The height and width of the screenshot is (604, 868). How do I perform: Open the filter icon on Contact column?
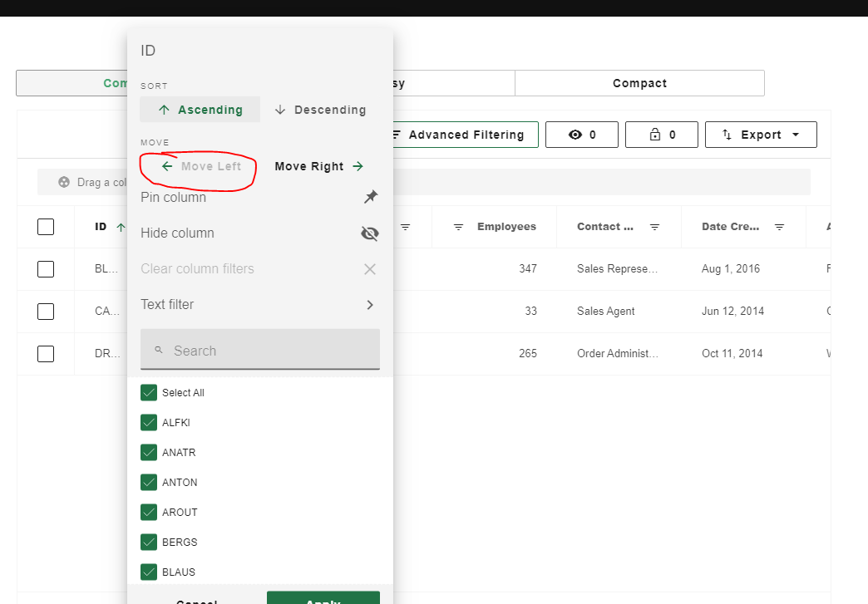654,227
